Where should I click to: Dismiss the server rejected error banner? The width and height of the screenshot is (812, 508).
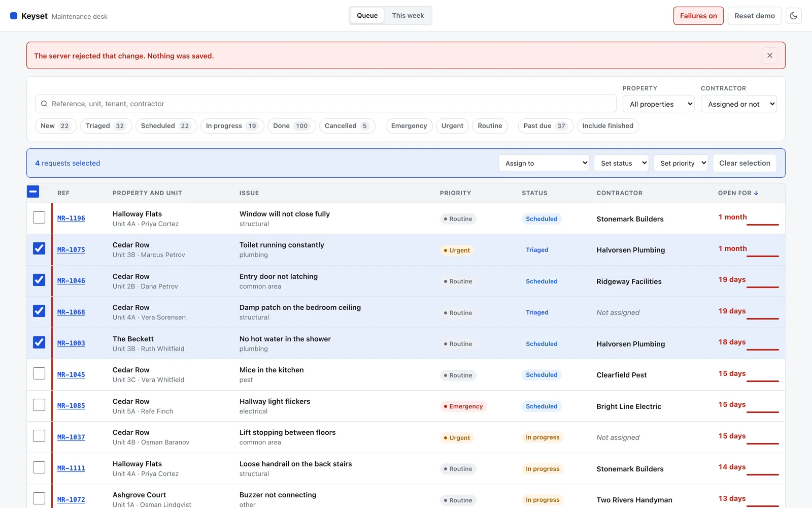click(x=769, y=55)
